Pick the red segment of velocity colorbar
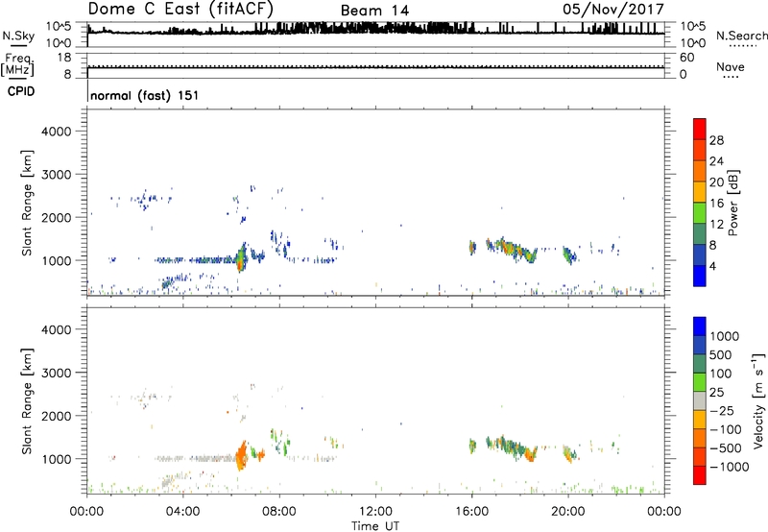Viewport: 768px width, 532px height. click(x=700, y=475)
